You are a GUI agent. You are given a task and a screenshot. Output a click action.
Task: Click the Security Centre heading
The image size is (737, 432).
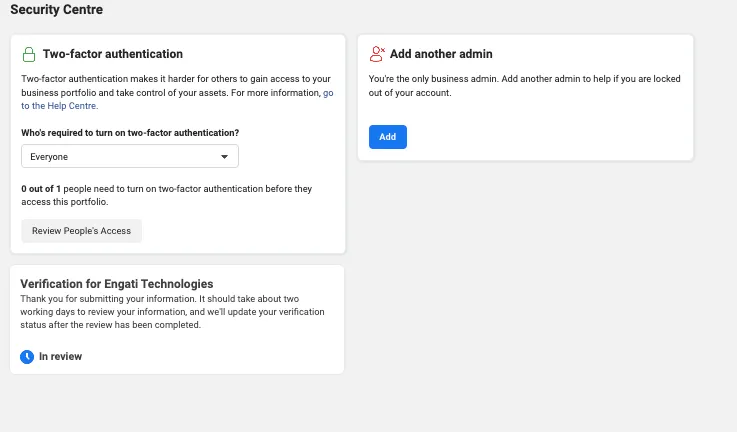coord(56,9)
